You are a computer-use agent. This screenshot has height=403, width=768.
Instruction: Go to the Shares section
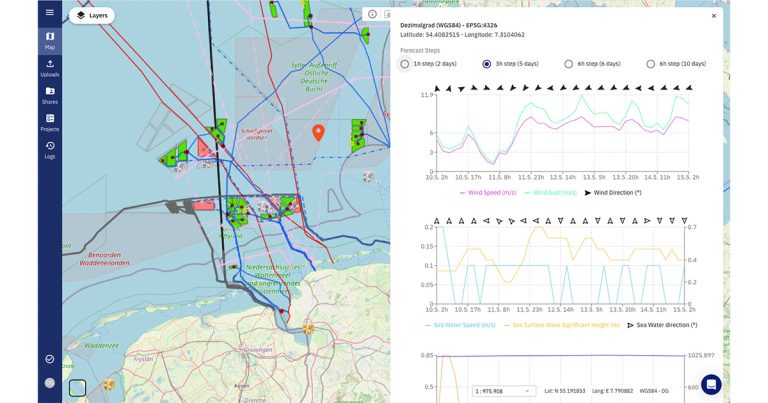pyautogui.click(x=50, y=95)
